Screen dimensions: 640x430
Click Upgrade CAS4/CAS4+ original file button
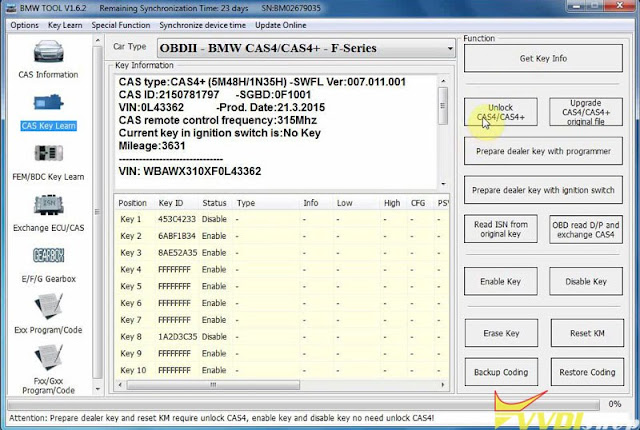pos(586,112)
